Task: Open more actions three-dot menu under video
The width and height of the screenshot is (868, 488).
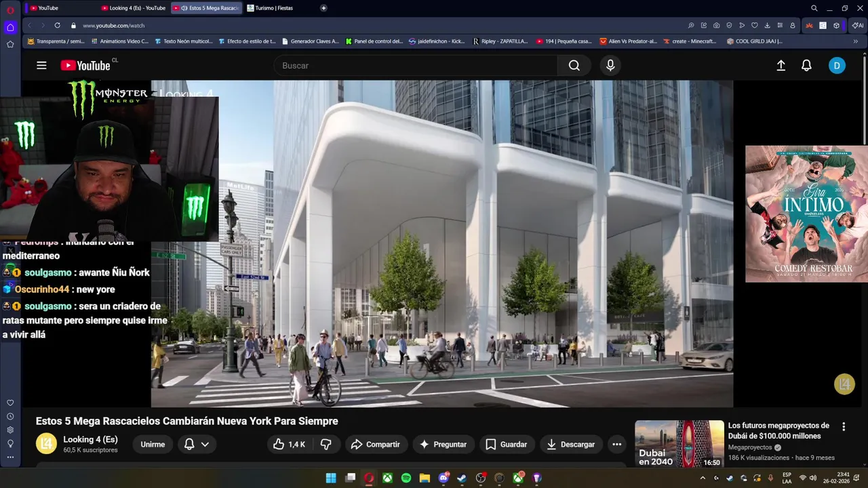Action: pyautogui.click(x=616, y=445)
